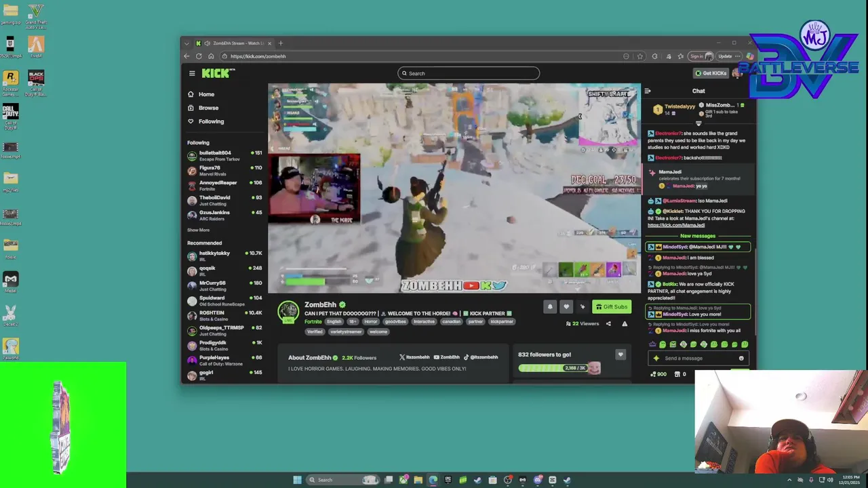Click the Fortnite category link
868x488 pixels.
[313, 322]
